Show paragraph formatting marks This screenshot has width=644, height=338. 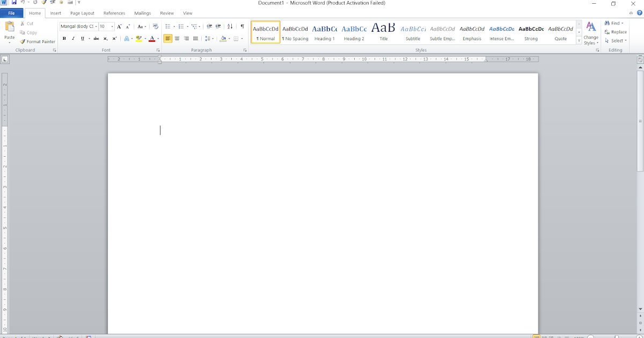point(242,26)
